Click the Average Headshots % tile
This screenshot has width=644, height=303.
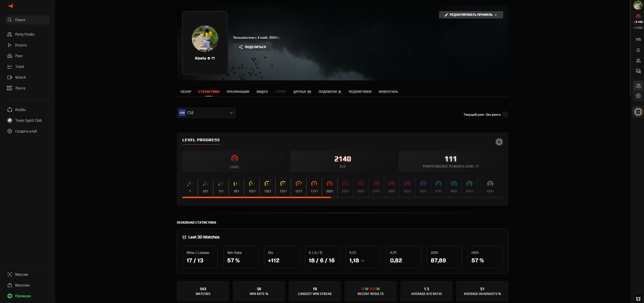click(x=482, y=291)
